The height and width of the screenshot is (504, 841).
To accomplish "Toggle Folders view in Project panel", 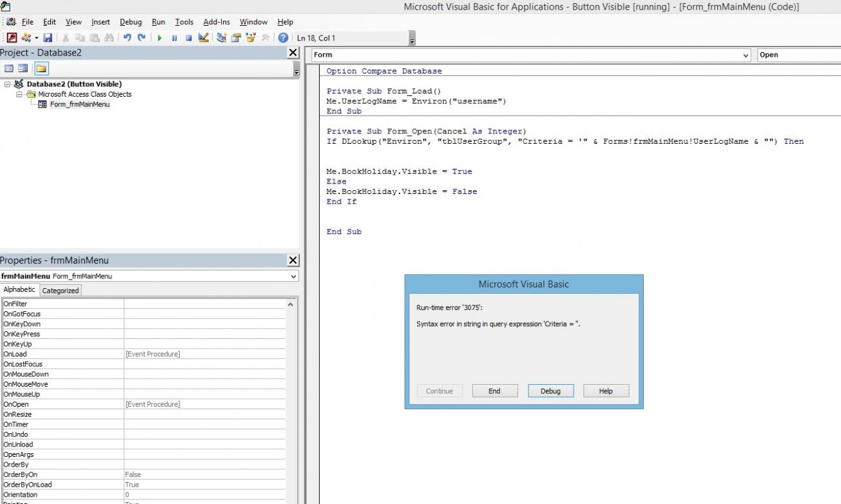I will [41, 69].
